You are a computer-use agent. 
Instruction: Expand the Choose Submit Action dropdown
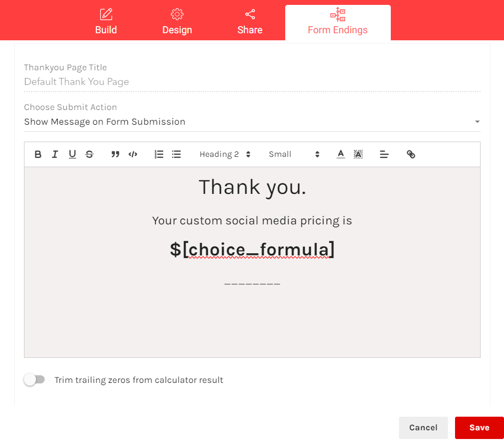[477, 121]
